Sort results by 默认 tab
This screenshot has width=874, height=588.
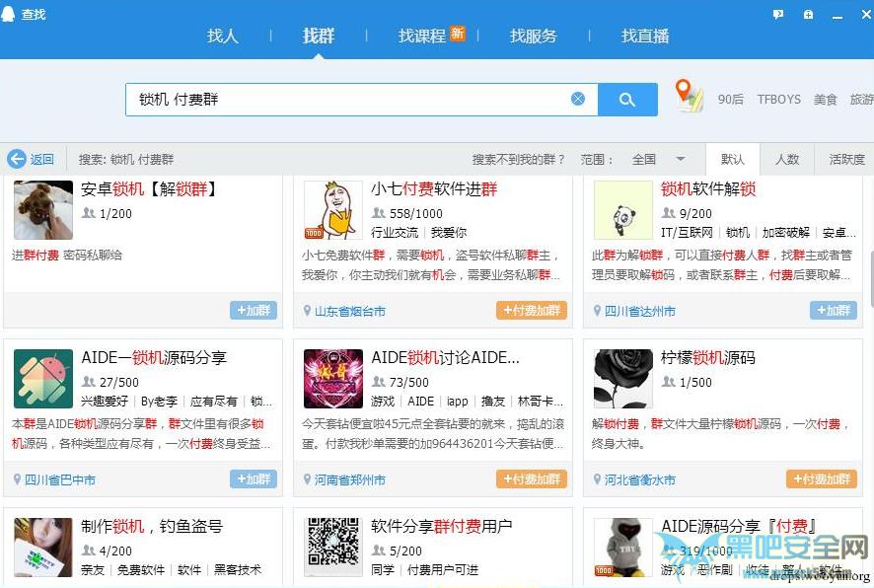tap(732, 160)
